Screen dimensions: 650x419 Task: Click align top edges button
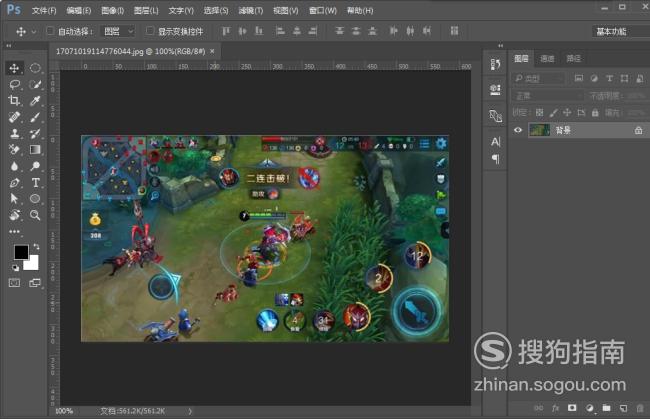pyautogui.click(x=226, y=31)
